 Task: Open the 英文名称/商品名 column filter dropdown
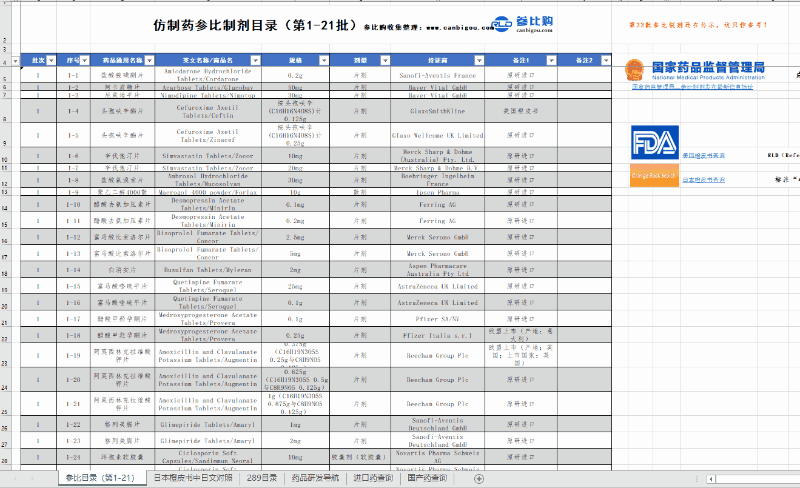[255, 60]
